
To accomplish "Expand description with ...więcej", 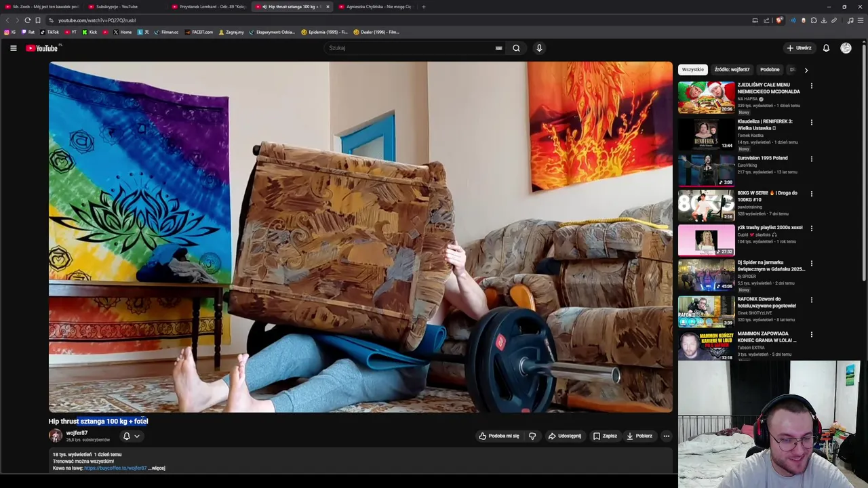I will (x=157, y=468).
